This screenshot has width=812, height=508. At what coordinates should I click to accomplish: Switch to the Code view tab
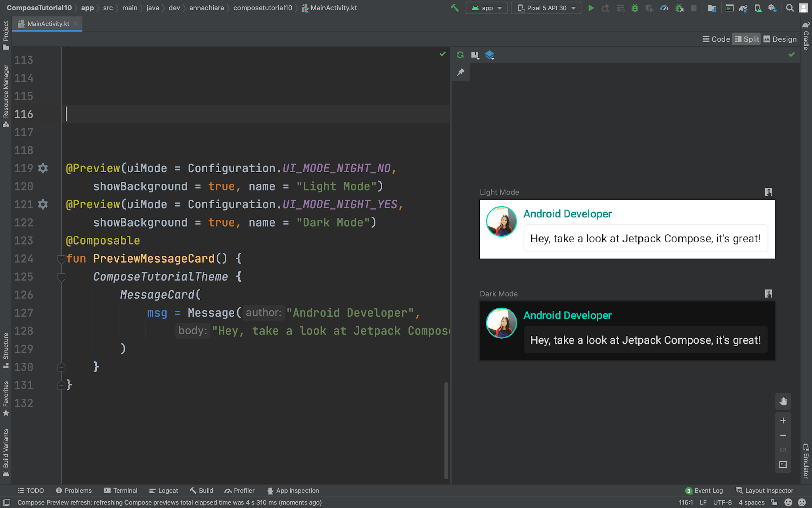[716, 39]
